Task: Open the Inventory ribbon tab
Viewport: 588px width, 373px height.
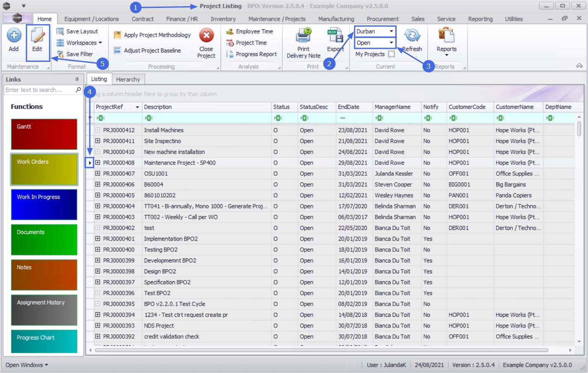Action: [x=223, y=19]
